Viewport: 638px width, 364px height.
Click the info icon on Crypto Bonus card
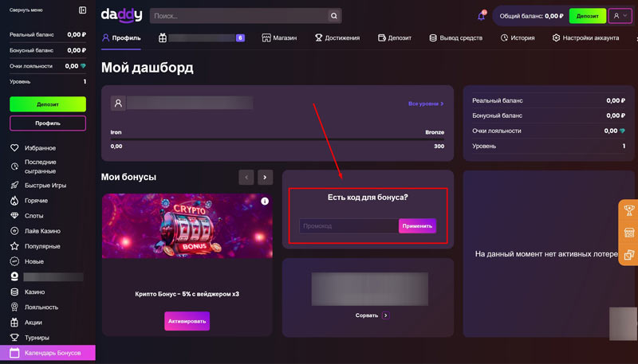(x=265, y=202)
